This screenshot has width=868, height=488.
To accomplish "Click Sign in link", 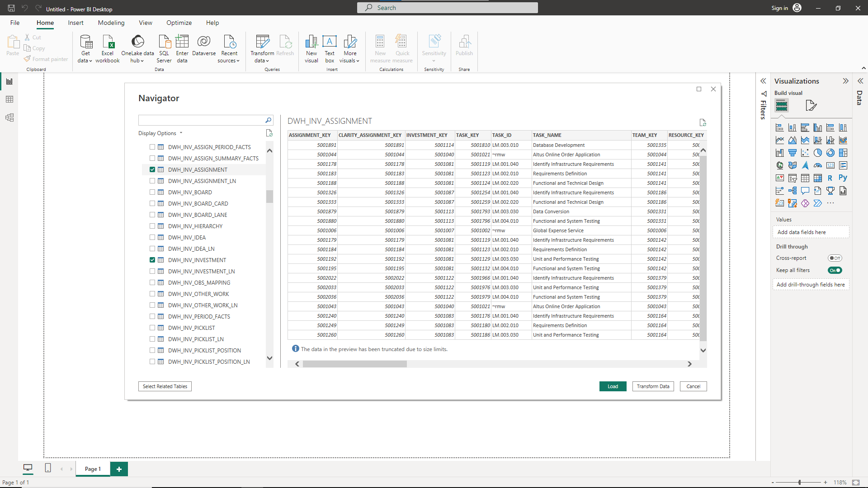I will tap(779, 8).
